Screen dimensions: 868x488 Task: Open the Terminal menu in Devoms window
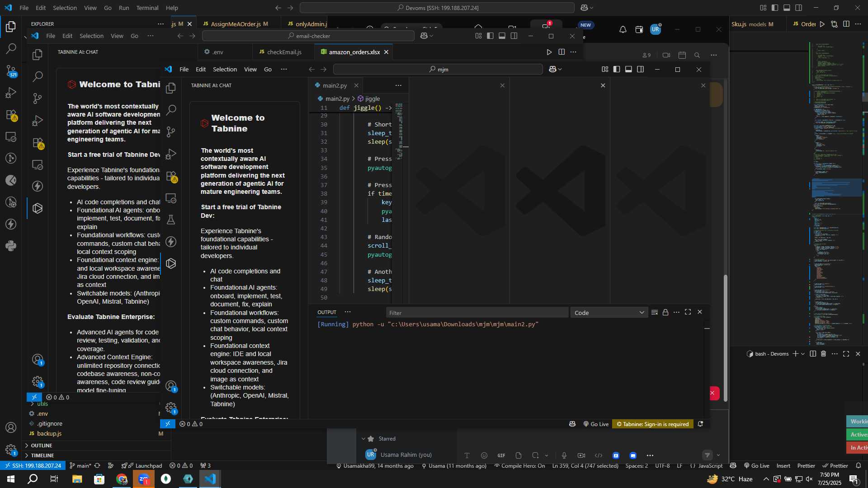click(147, 8)
